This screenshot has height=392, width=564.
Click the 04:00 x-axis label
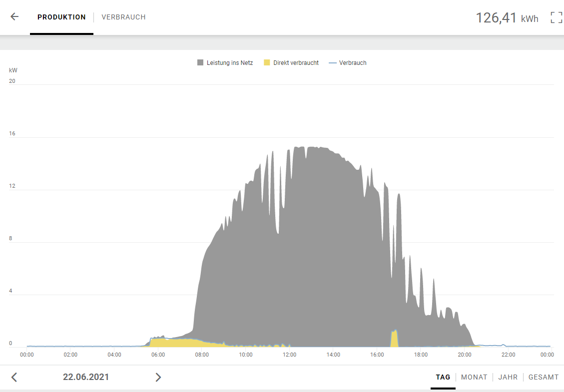(x=114, y=355)
